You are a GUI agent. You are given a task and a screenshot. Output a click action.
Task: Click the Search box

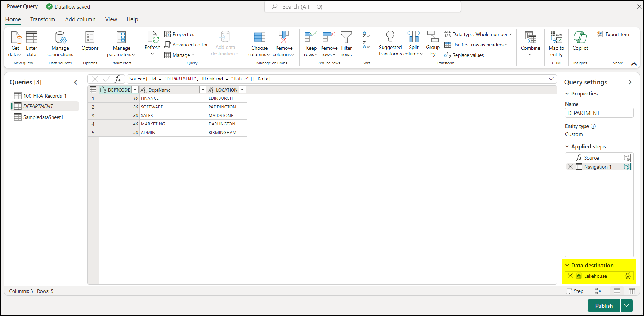pos(362,6)
